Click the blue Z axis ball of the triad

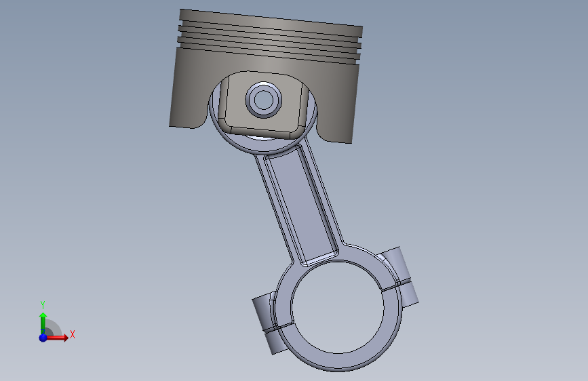coord(43,338)
